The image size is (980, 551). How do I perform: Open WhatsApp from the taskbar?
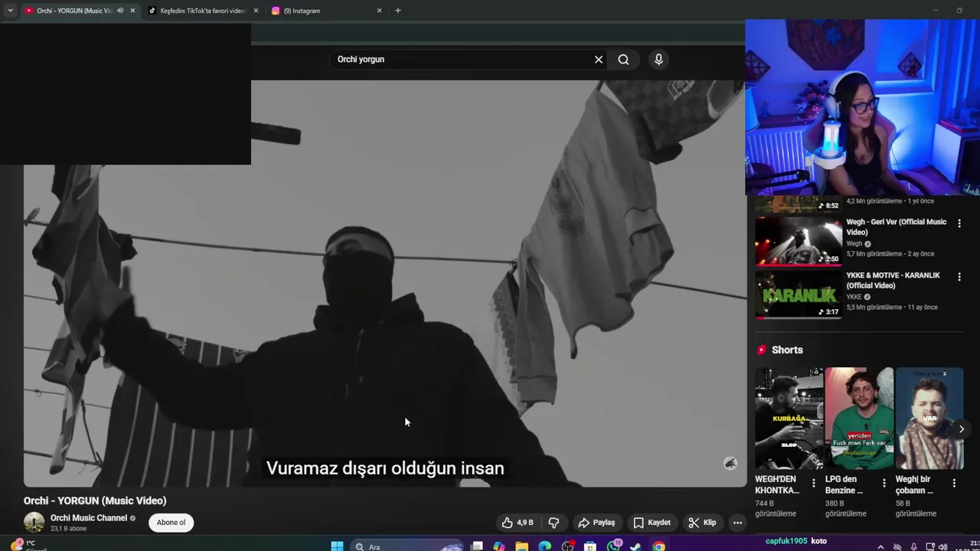click(613, 546)
